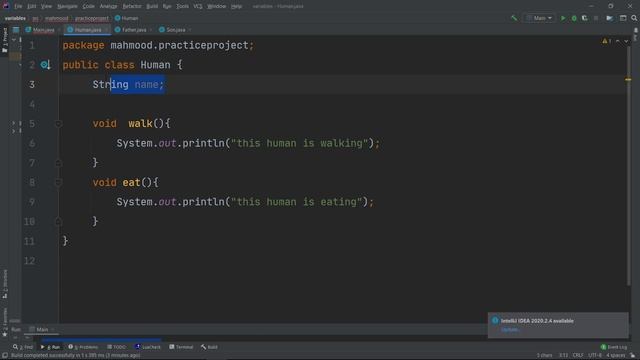Viewport: 640px width, 360px height.
Task: Go to next highlighted problem arrow
Action: pos(626,41)
